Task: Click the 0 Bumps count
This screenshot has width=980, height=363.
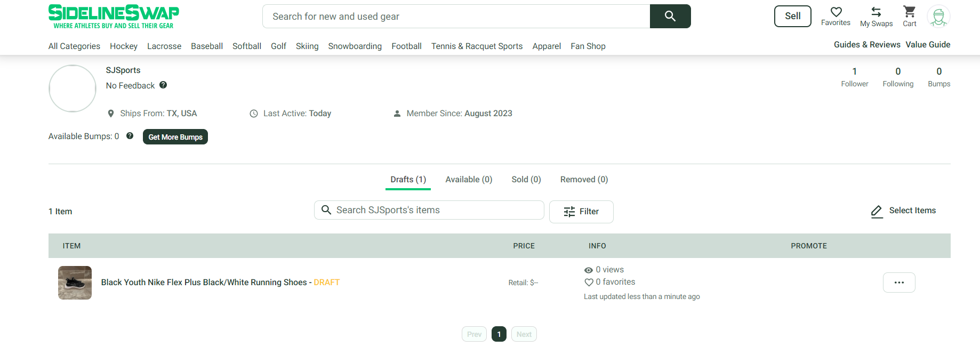Action: pyautogui.click(x=939, y=77)
